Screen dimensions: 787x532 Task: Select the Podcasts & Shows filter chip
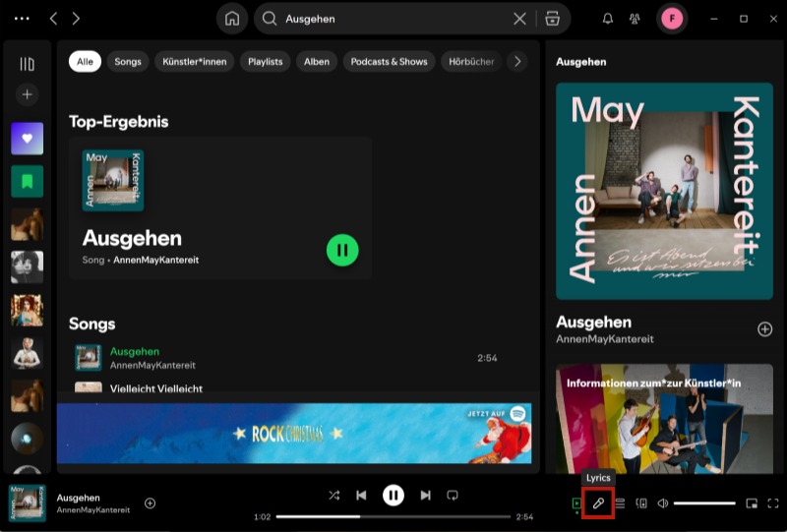pyautogui.click(x=389, y=62)
